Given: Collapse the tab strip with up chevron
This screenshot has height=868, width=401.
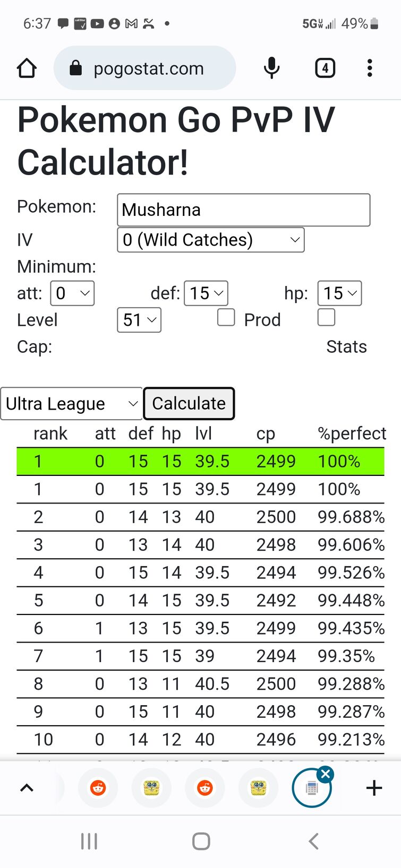Looking at the screenshot, I should (x=27, y=788).
